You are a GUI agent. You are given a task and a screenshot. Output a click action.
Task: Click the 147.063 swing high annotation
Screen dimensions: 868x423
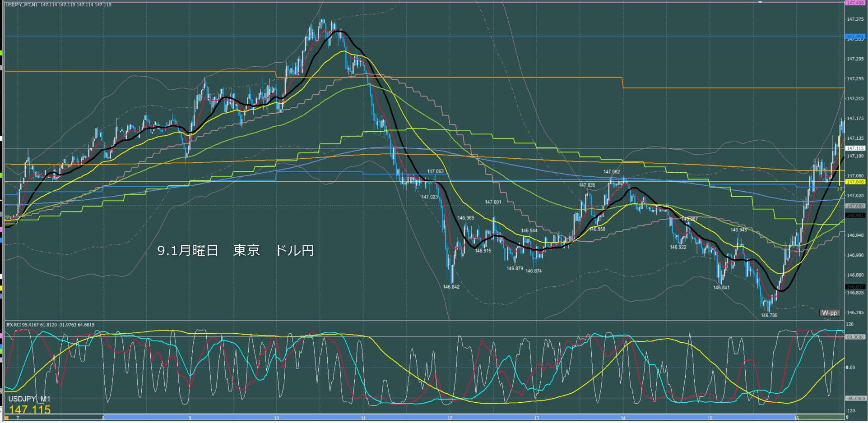point(435,171)
